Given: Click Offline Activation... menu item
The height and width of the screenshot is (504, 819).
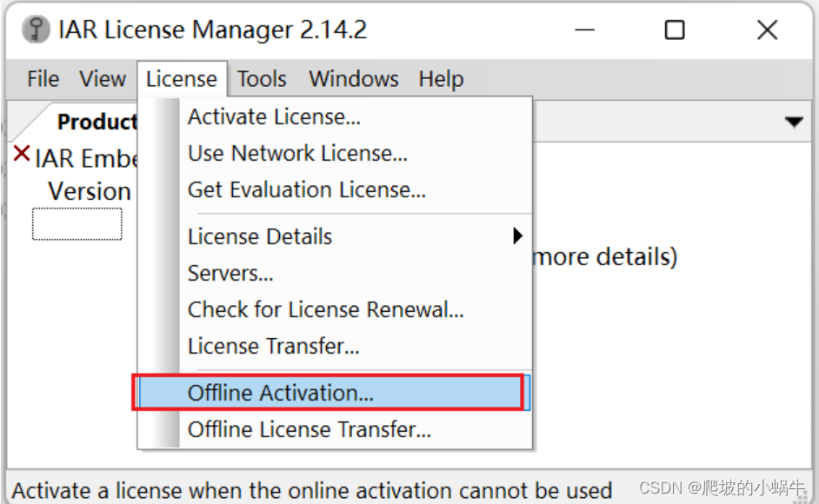Looking at the screenshot, I should click(x=335, y=393).
